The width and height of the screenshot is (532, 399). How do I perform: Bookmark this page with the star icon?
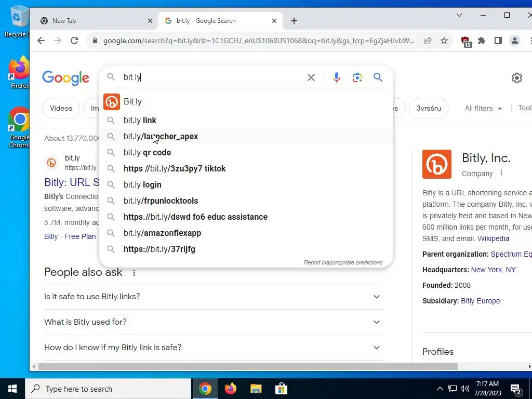click(444, 41)
